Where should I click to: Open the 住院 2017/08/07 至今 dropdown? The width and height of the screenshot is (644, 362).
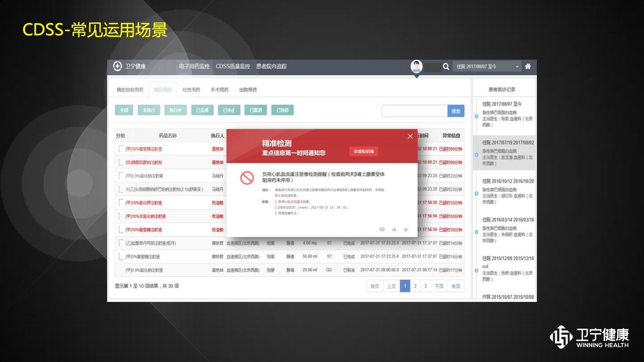[x=487, y=67]
